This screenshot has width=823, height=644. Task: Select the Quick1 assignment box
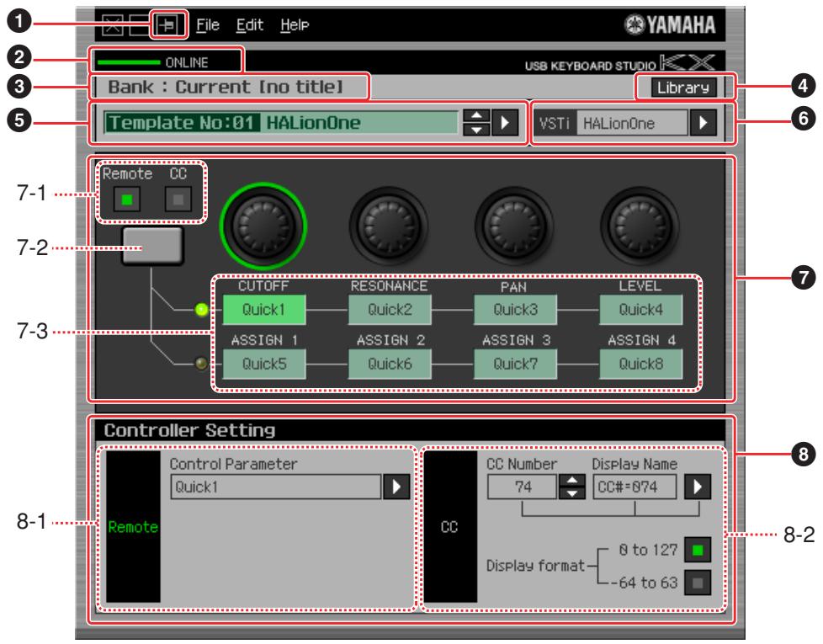264,310
